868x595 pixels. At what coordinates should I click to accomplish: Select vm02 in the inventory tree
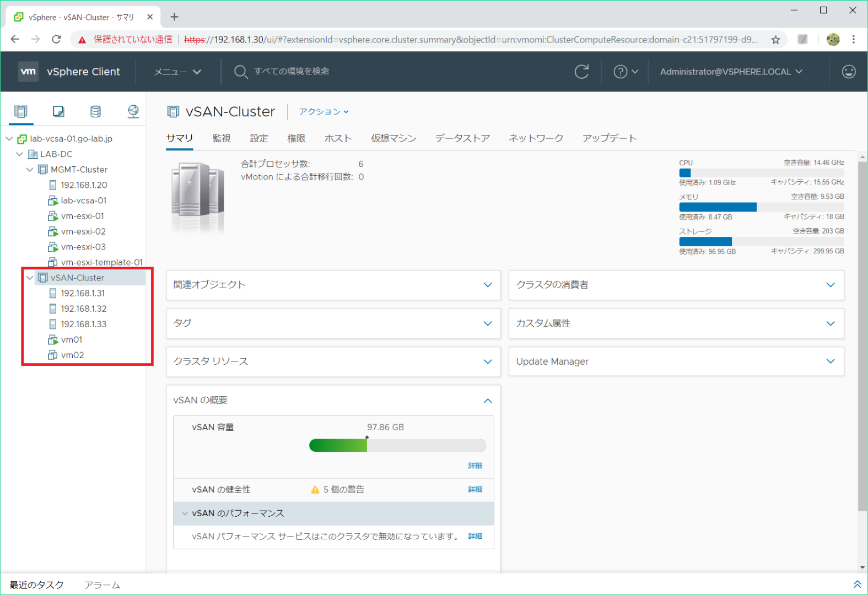[x=72, y=355]
